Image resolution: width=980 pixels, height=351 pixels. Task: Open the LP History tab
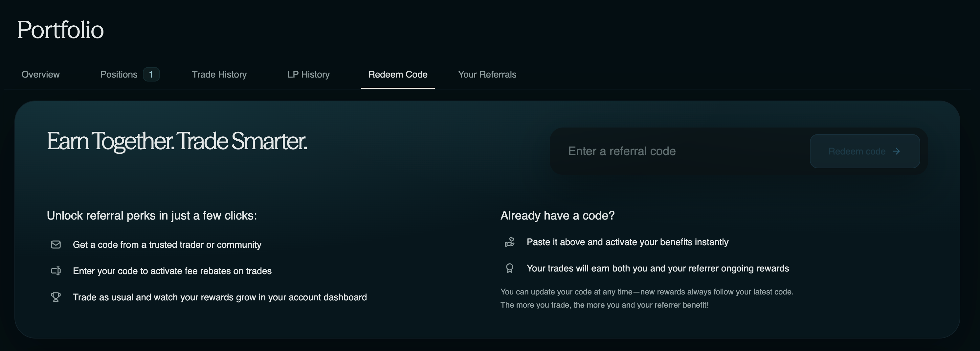[308, 74]
